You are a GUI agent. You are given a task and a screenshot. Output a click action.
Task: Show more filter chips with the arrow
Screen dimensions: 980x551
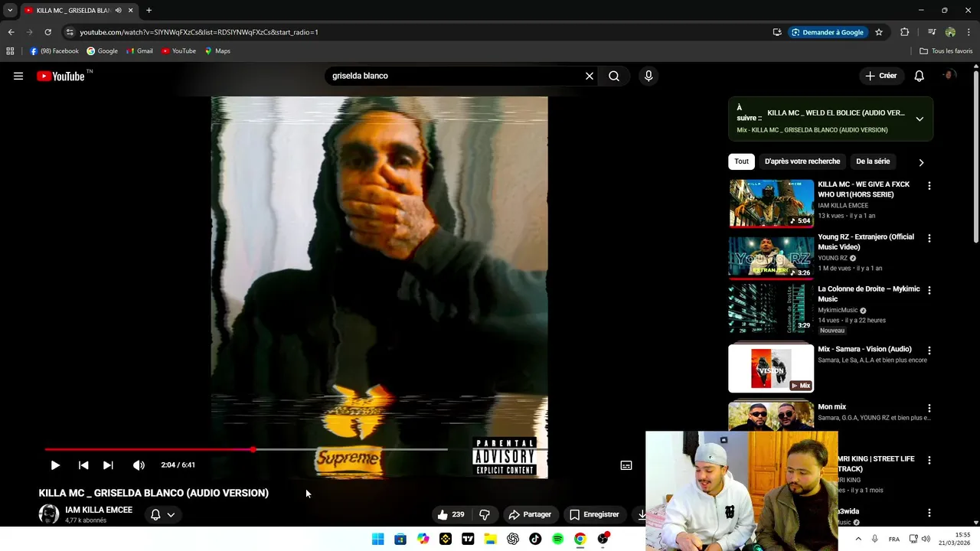(x=921, y=162)
